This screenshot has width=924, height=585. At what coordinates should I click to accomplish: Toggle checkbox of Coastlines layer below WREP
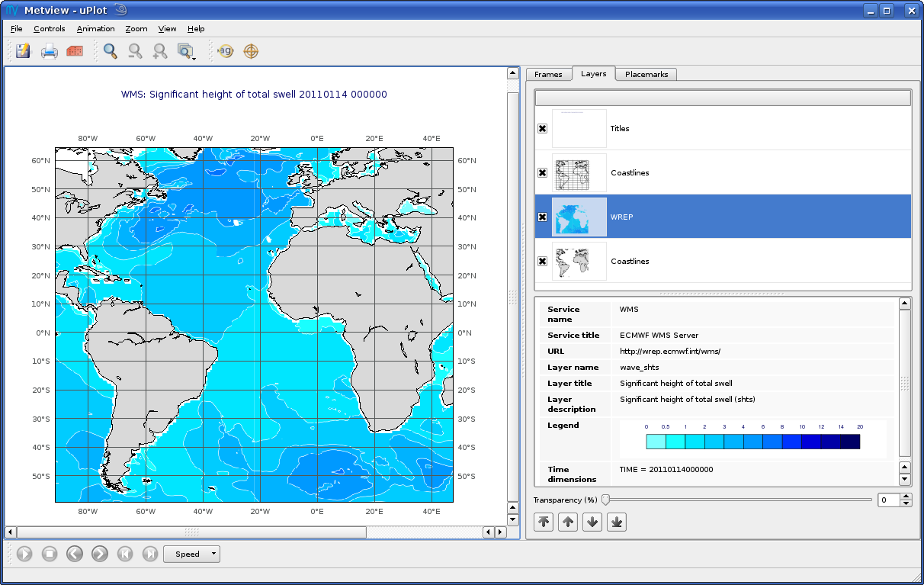pos(542,261)
